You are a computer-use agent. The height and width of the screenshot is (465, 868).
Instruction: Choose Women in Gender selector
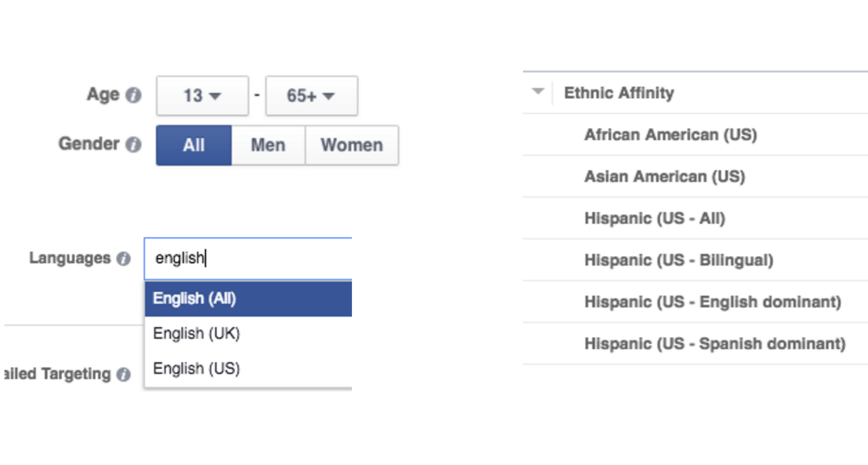click(x=352, y=145)
